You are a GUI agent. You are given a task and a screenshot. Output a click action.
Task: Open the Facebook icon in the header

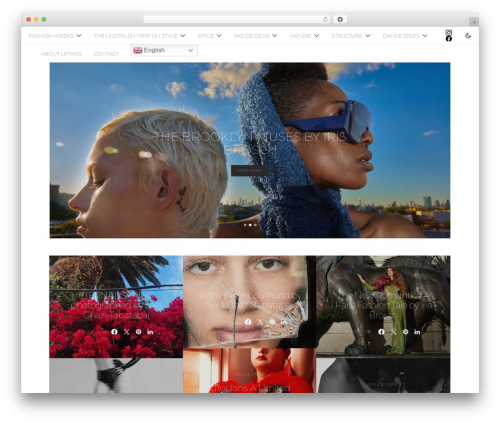[449, 39]
